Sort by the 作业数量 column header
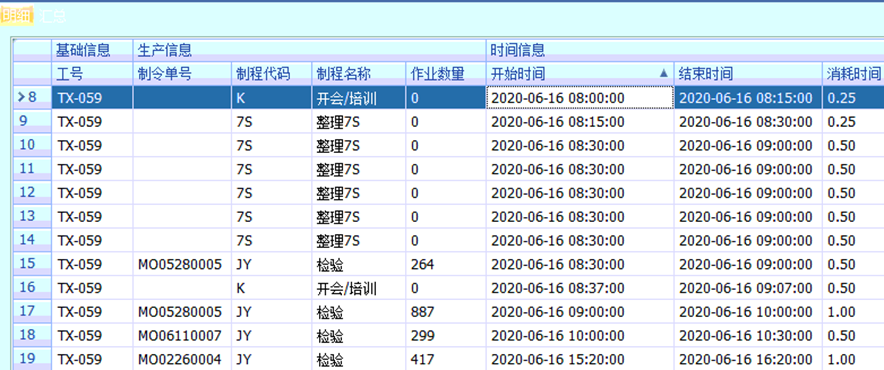Viewport: 884px width, 370px height. [x=446, y=73]
